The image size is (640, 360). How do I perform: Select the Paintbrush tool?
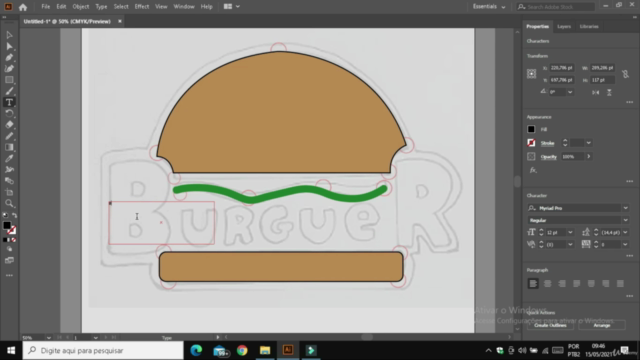tap(9, 91)
